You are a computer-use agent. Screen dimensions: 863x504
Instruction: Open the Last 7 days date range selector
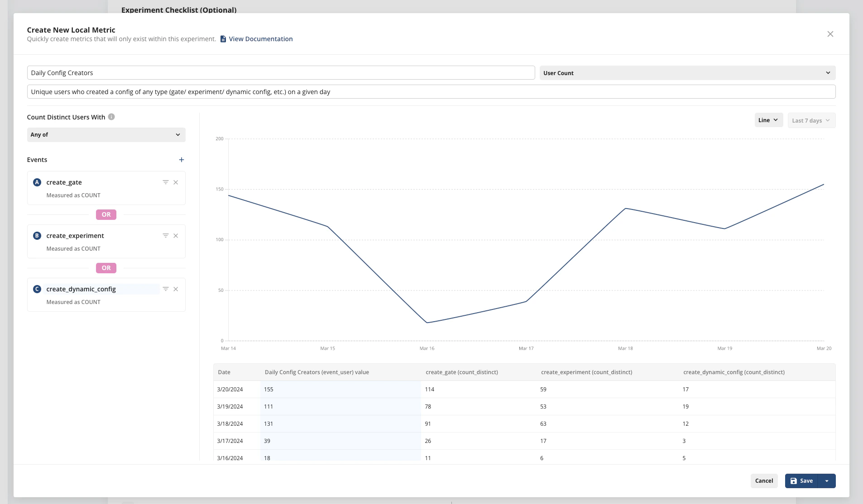810,120
